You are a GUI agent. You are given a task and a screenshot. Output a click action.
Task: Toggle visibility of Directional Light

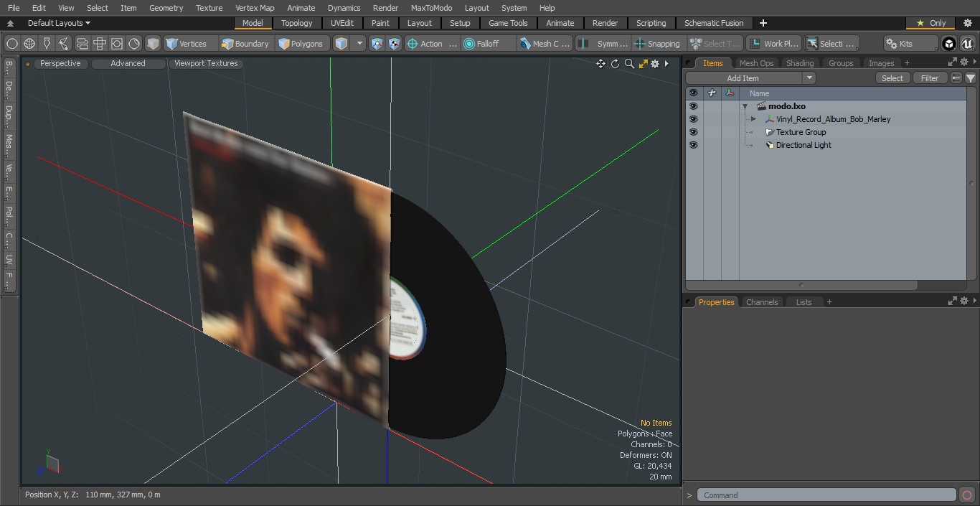point(693,145)
